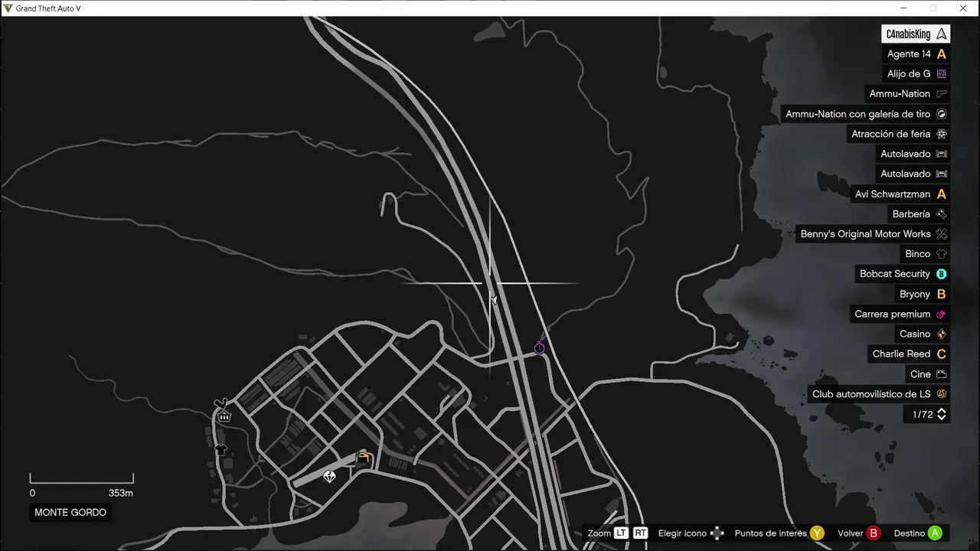Click the RT zoom button hint

(640, 533)
